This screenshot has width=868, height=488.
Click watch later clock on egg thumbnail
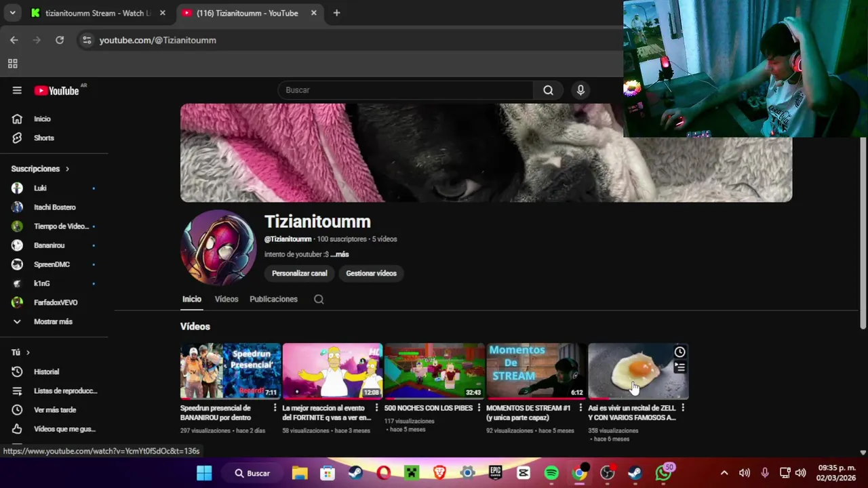click(x=679, y=352)
